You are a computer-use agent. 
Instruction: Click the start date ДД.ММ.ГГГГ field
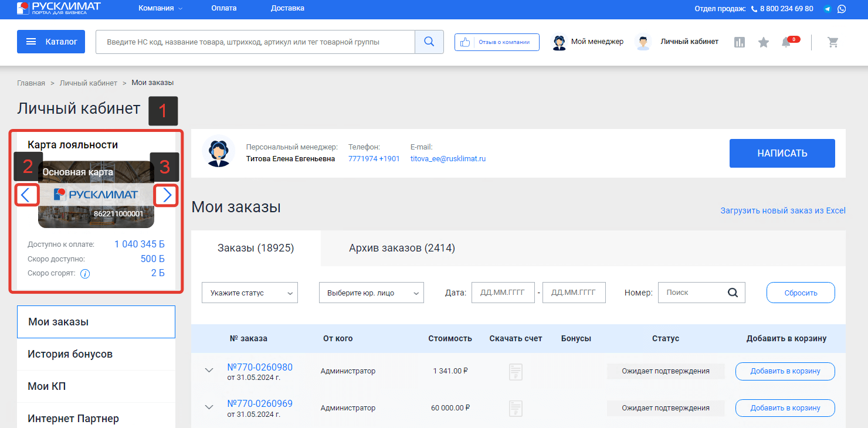[x=503, y=293]
